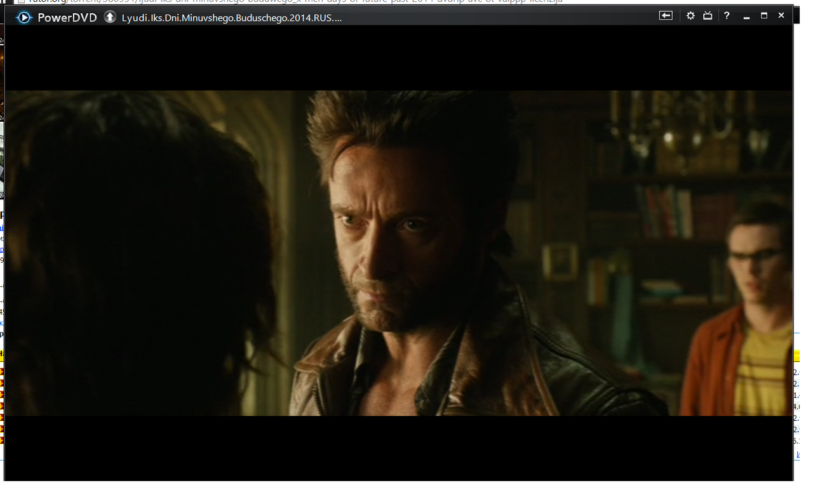Switch to TV mode with the TV icon

[x=708, y=16]
